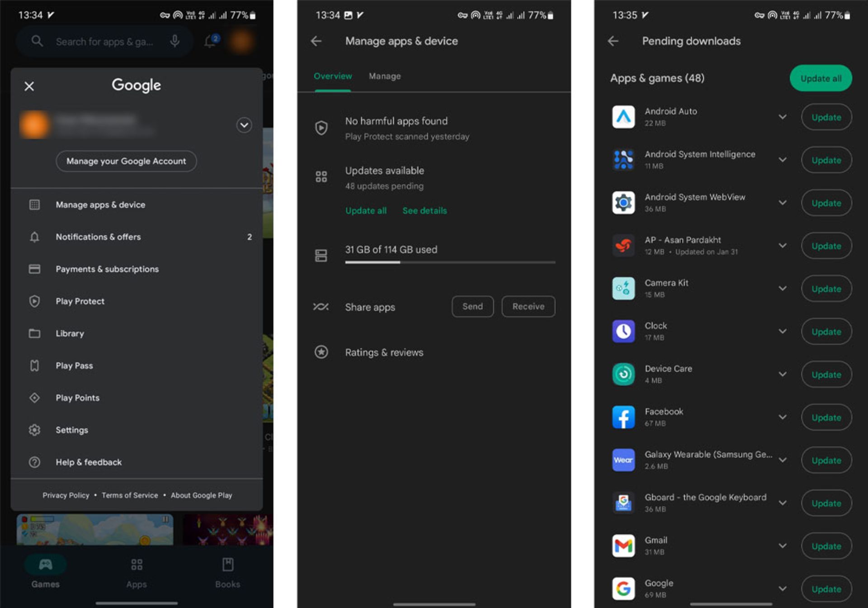Tap the microphone voice search icon
Viewport: 868px width, 608px height.
[x=175, y=41]
